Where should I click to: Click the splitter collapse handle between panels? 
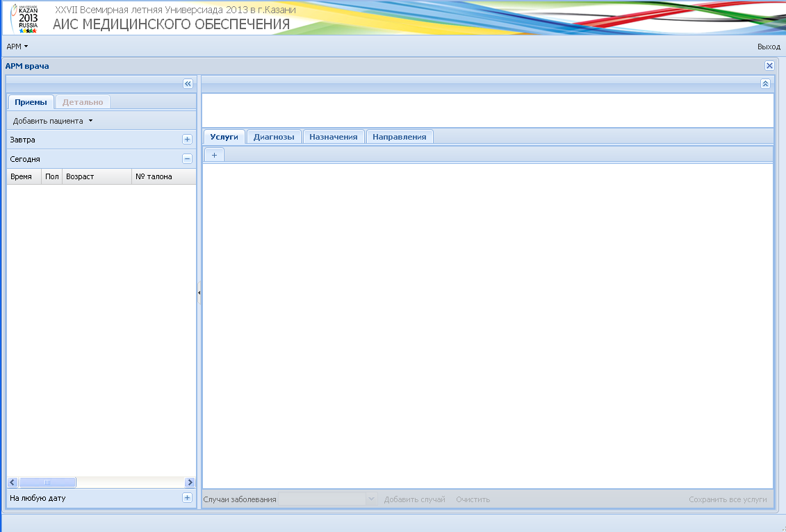pos(199,292)
